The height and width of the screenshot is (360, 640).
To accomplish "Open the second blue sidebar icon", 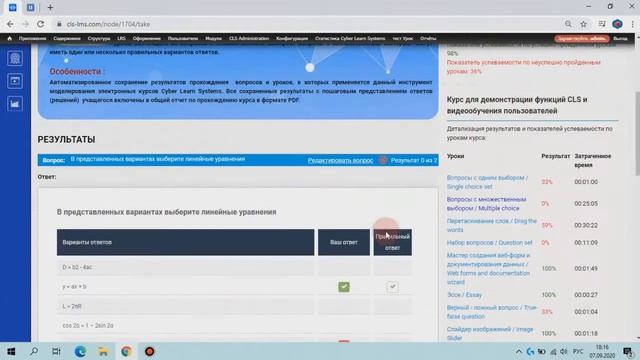I will (x=15, y=81).
